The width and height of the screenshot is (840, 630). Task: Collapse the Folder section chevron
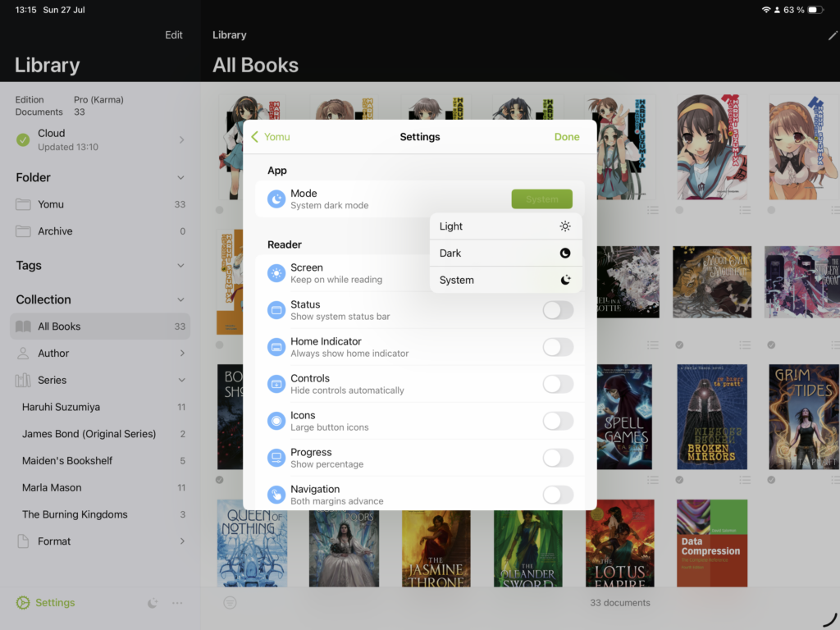181,178
